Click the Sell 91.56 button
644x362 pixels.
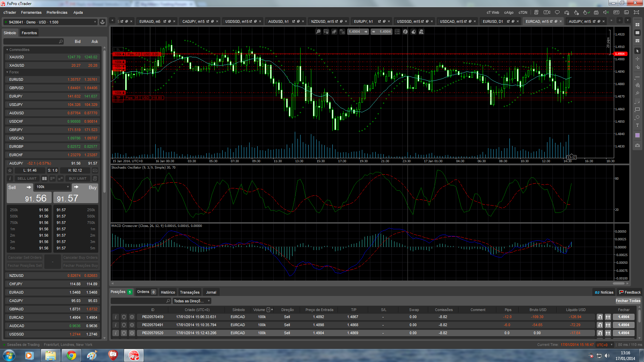click(x=29, y=194)
